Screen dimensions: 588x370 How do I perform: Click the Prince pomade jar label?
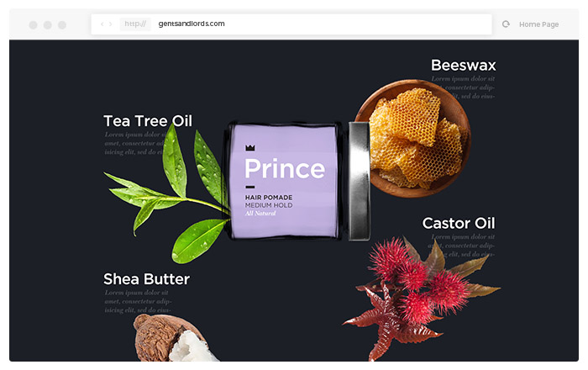point(284,182)
